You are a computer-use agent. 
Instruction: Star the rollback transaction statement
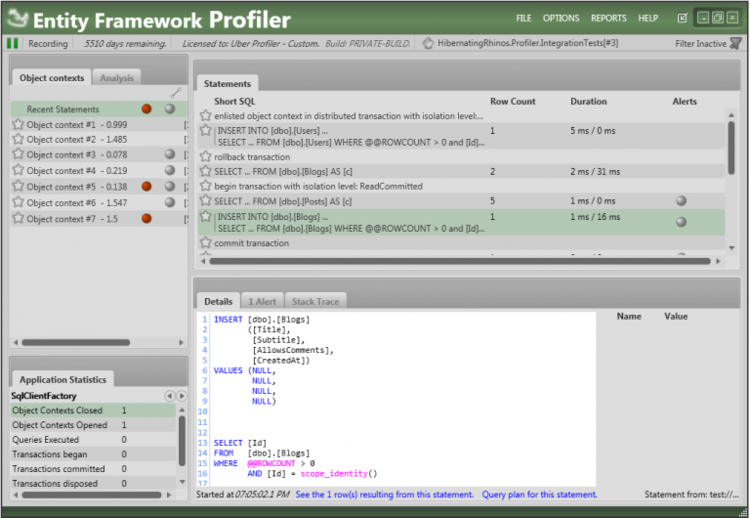coord(206,157)
